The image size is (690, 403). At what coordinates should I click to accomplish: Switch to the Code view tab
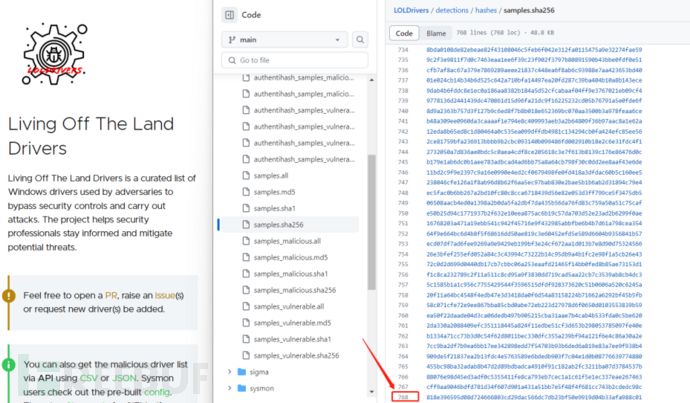tap(405, 34)
